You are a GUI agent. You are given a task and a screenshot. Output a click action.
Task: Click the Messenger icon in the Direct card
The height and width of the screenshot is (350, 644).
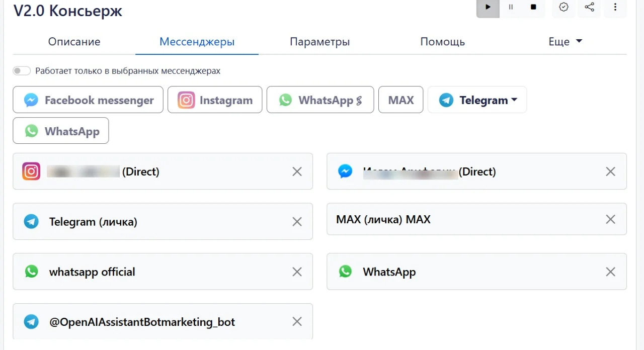tap(345, 171)
